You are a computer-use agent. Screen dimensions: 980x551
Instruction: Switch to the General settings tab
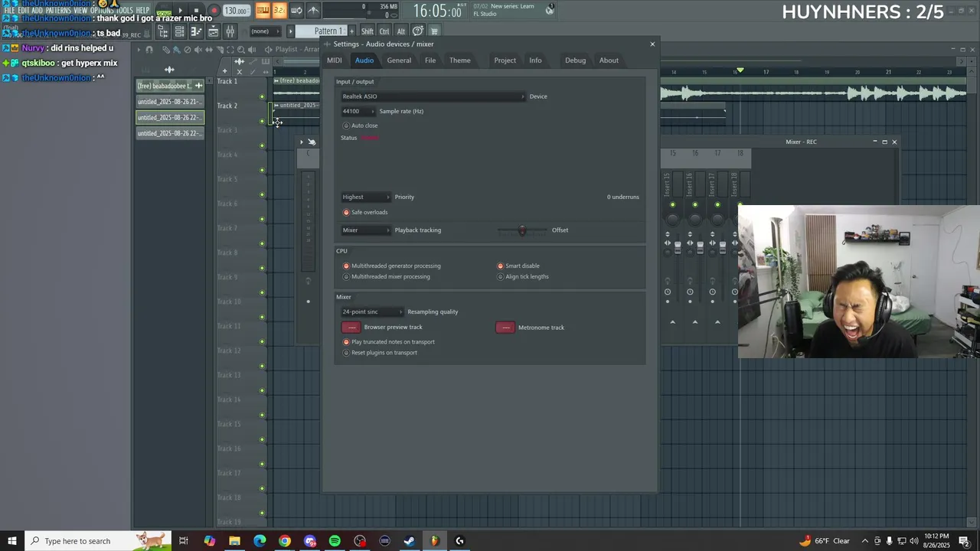point(399,60)
